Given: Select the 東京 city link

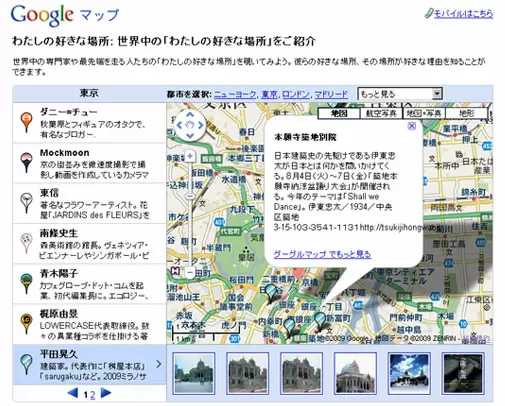Looking at the screenshot, I should 269,94.
